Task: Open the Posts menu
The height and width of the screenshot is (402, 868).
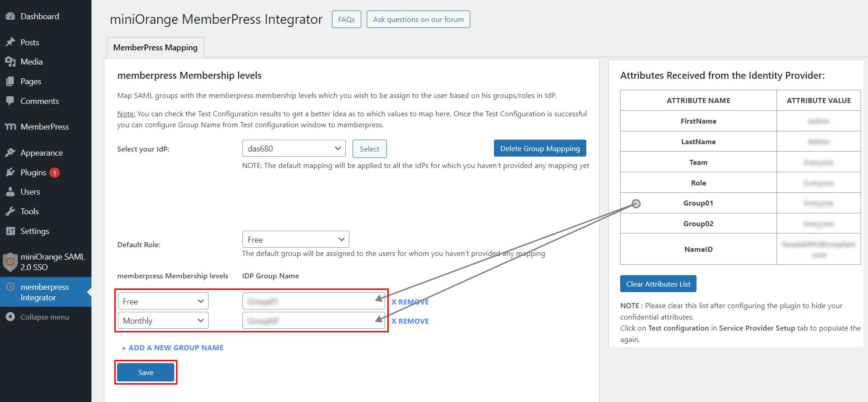Action: point(30,42)
